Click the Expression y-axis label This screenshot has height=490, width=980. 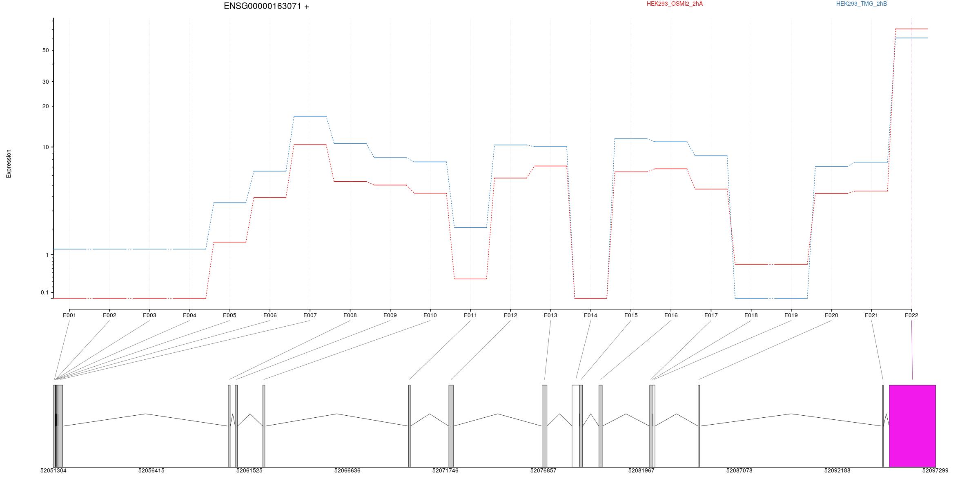9,163
